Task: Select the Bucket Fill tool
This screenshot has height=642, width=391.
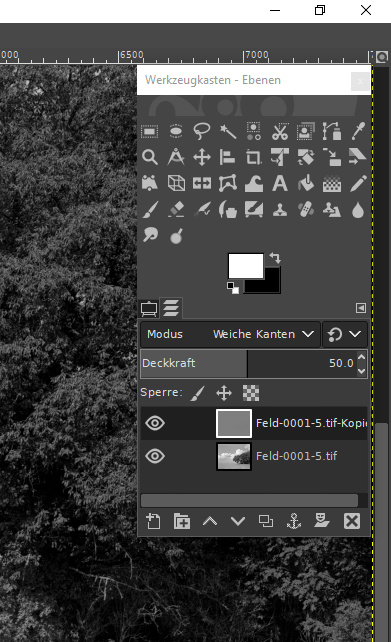Action: [x=306, y=183]
